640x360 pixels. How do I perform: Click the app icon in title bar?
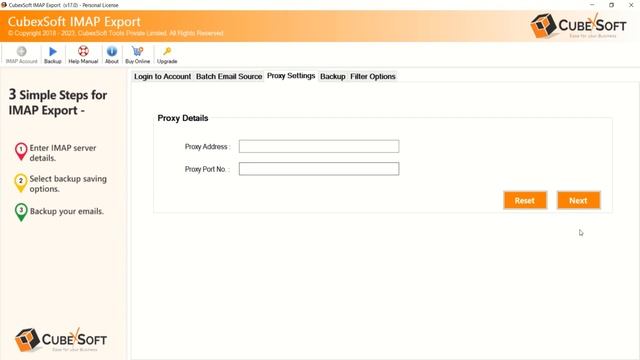tap(4, 5)
